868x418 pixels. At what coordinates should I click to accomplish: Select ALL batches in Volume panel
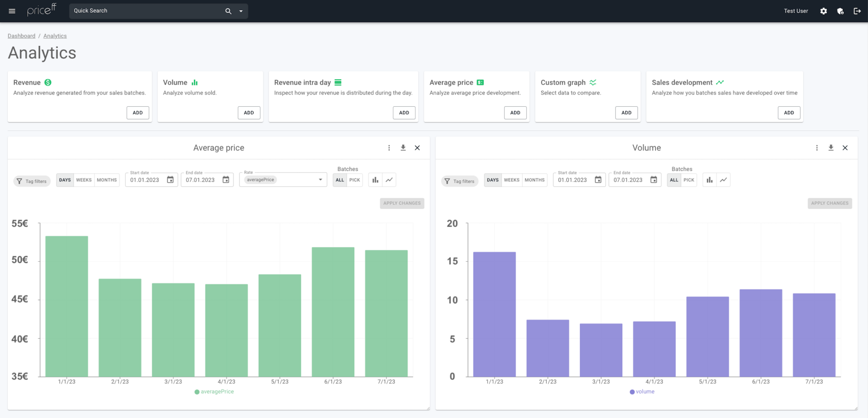tap(674, 180)
